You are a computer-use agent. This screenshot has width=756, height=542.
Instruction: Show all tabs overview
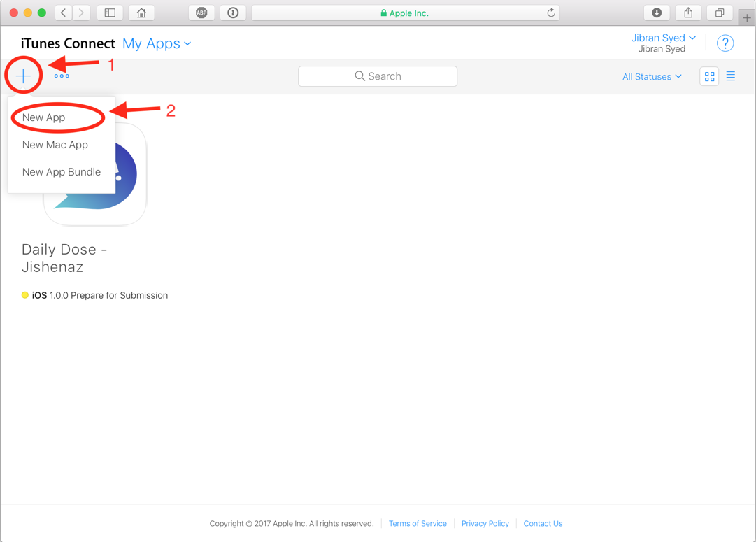[x=720, y=13]
